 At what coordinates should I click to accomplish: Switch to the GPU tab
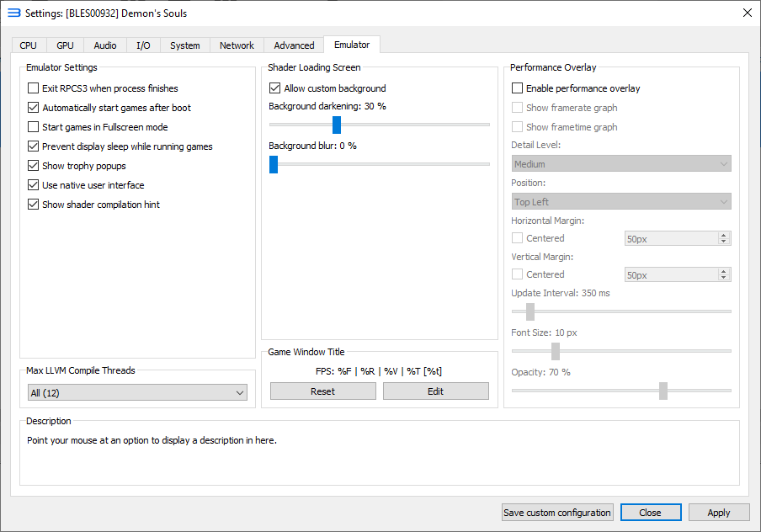click(65, 45)
